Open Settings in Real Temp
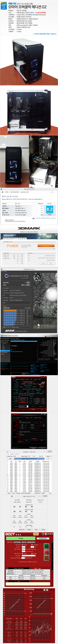The width and height of the screenshot is (58, 644). [43, 529]
